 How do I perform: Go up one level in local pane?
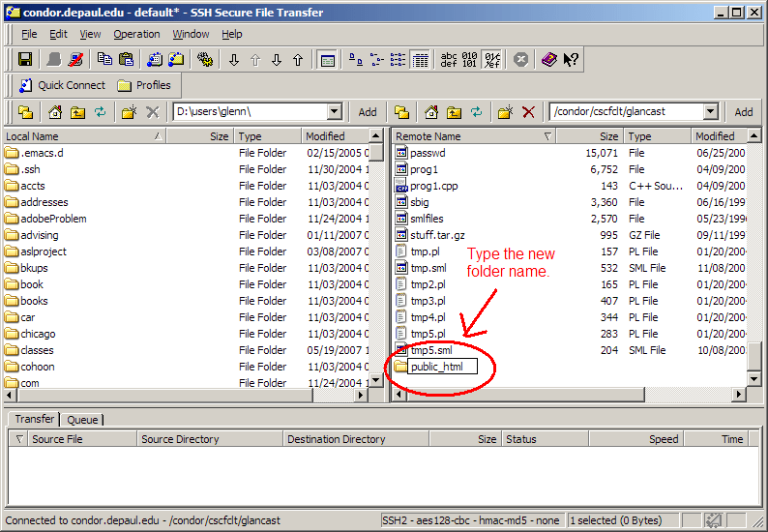[x=78, y=112]
